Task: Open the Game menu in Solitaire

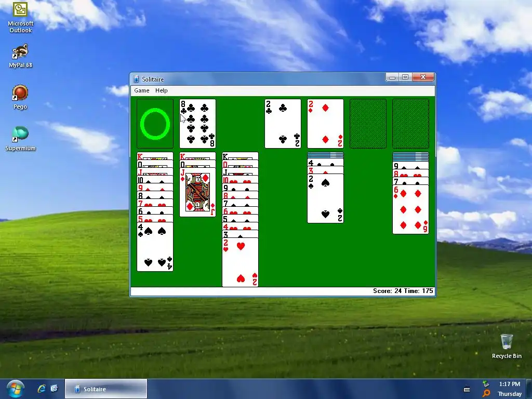Action: tap(141, 90)
